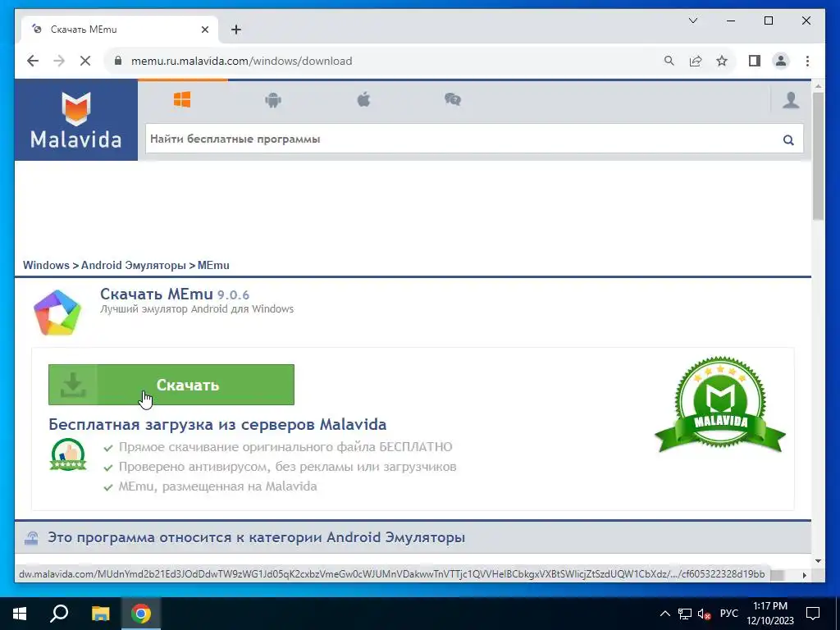The height and width of the screenshot is (630, 840).
Task: Click the zoom magnifier icon in address bar
Action: 669,61
